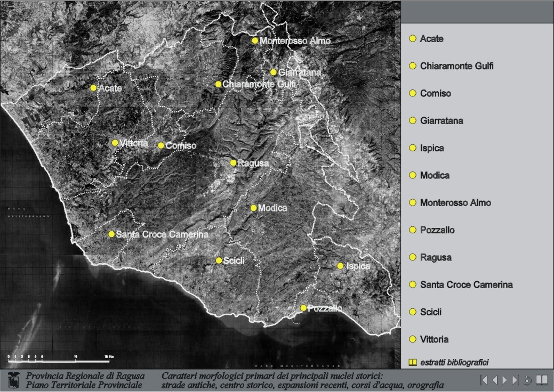Select Monterosso Almo from the list
554x392 pixels.
[455, 203]
